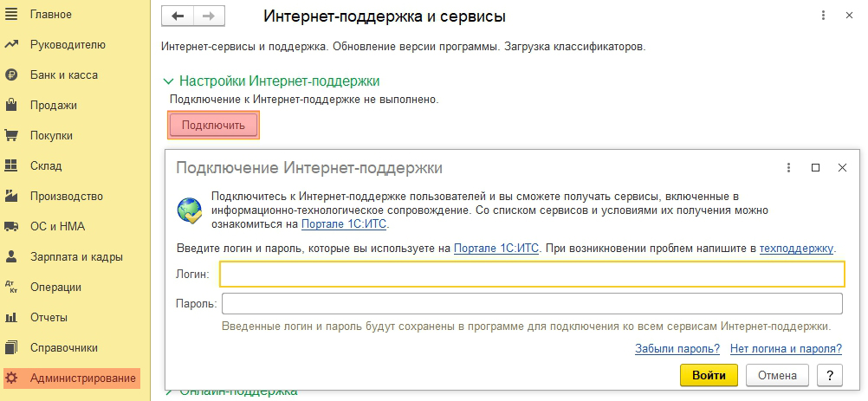This screenshot has width=868, height=401.
Task: Click the Войти button
Action: click(x=709, y=375)
